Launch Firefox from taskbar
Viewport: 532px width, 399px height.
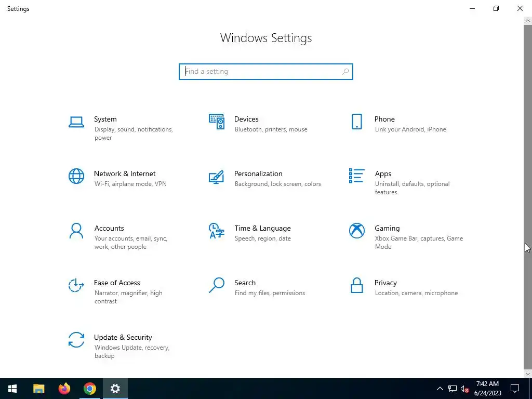point(64,389)
